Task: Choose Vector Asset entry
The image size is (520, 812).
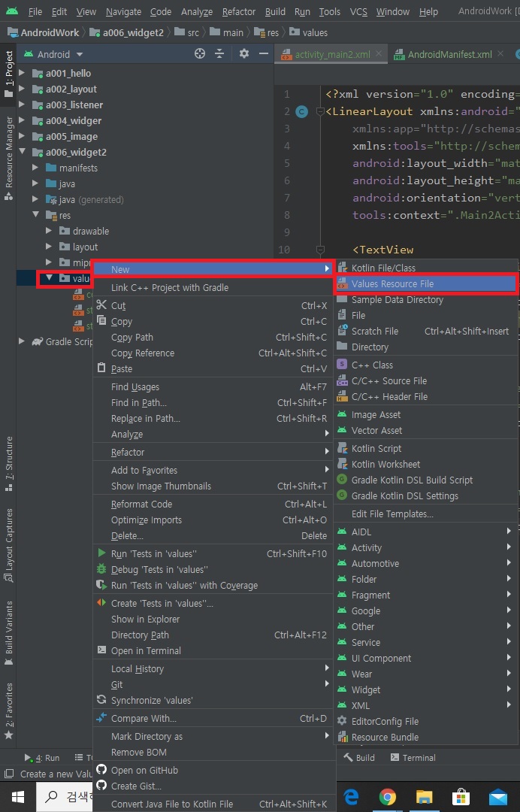Action: 426,430
